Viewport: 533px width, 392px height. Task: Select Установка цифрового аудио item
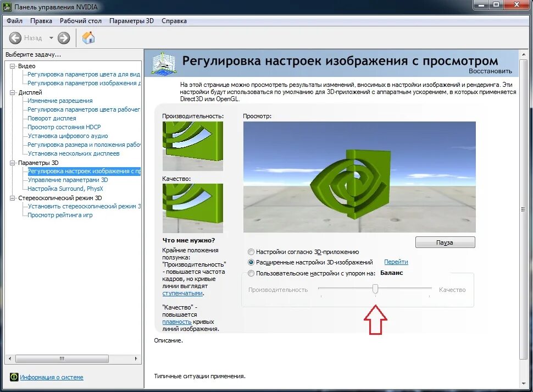coord(68,136)
